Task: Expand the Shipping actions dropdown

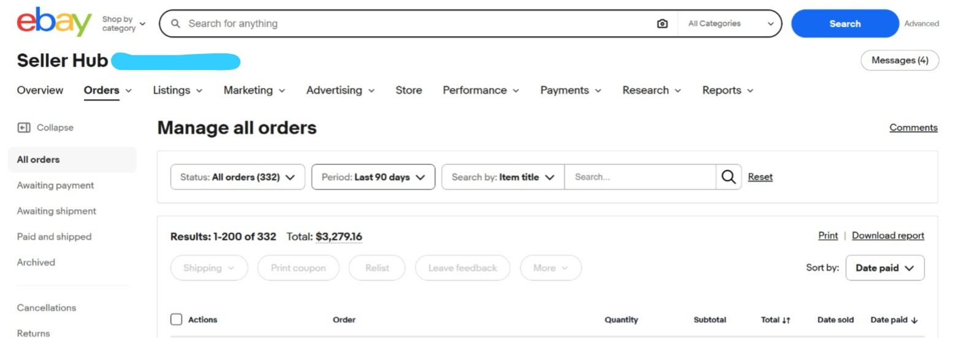Action: [x=209, y=268]
